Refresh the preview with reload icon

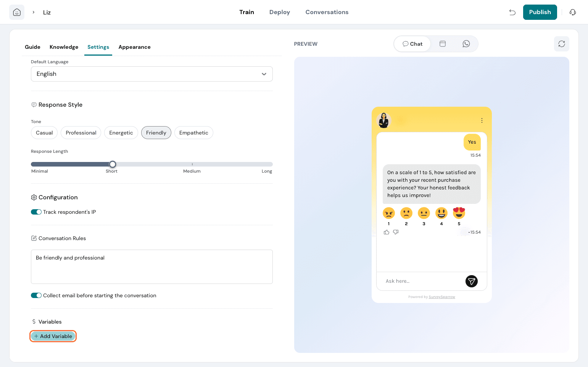[x=561, y=44]
